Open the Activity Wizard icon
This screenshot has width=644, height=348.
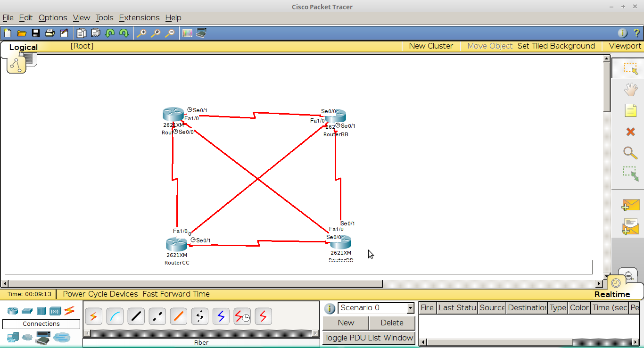[64, 33]
